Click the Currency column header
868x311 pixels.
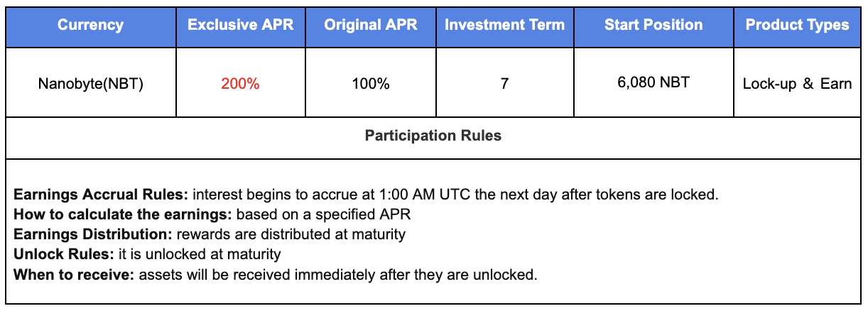click(x=90, y=25)
